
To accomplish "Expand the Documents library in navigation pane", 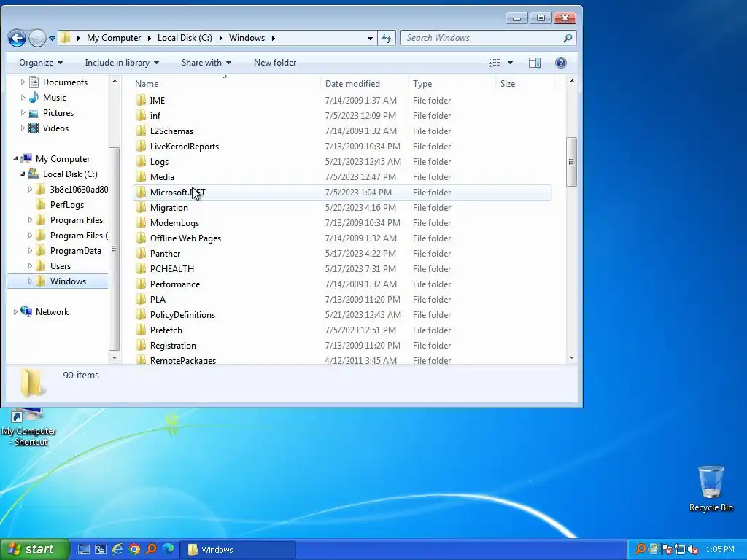I will click(23, 82).
